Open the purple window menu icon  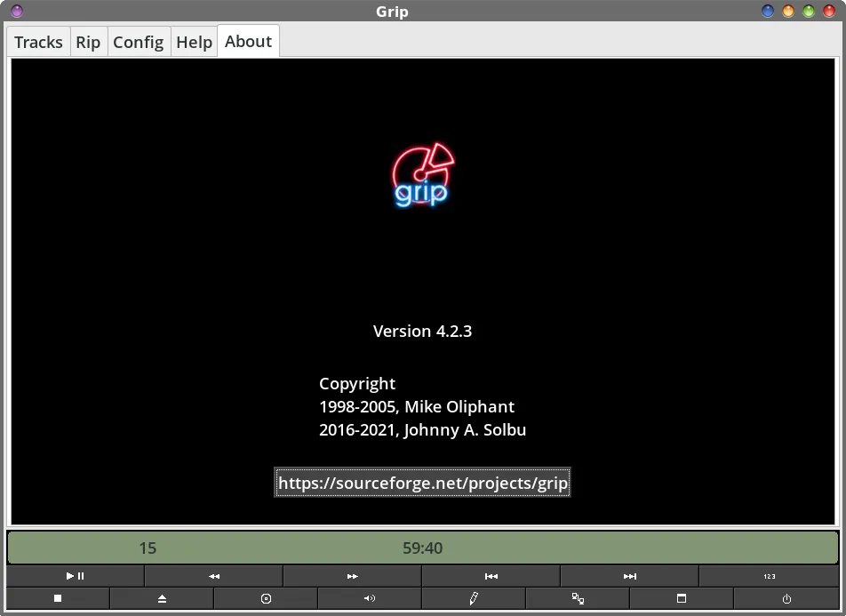point(17,11)
